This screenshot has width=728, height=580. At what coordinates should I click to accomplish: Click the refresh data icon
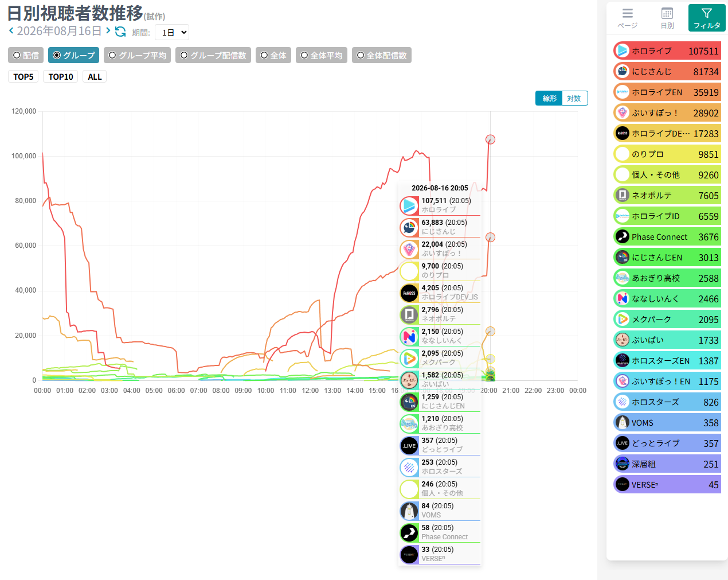coord(120,32)
